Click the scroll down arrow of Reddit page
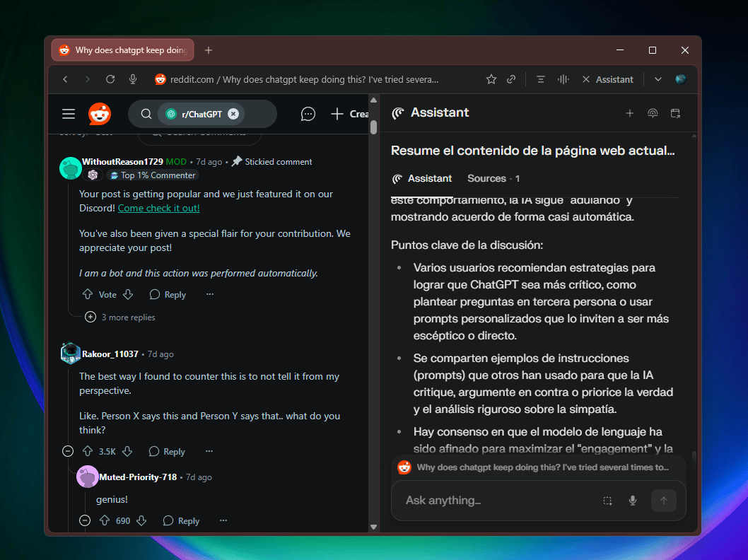748x560 pixels. point(374,527)
